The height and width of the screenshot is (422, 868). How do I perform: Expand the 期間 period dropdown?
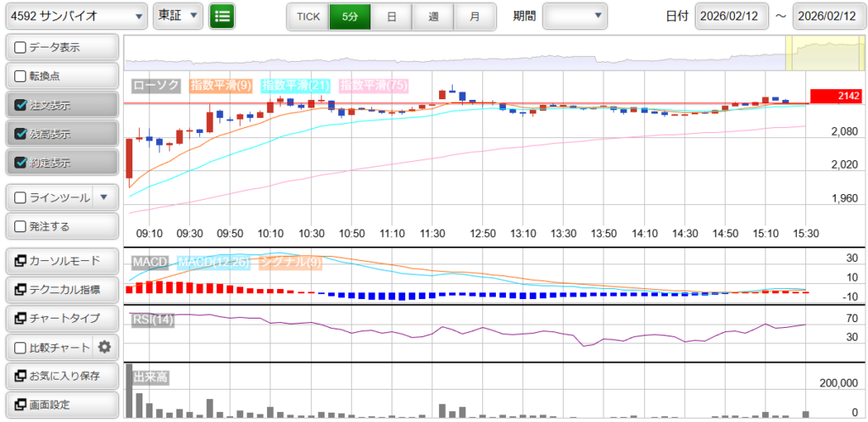tap(575, 16)
